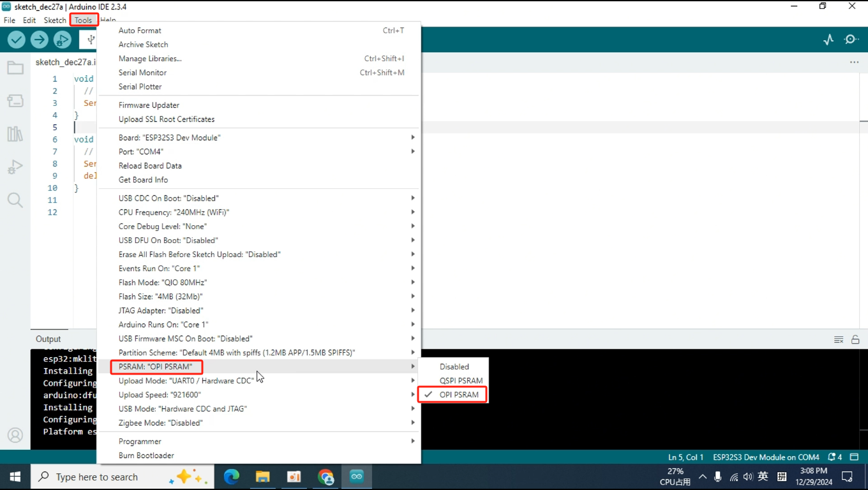Click the Verify checkmark toolbar button
Screen dimensions: 868x490
pyautogui.click(x=17, y=40)
